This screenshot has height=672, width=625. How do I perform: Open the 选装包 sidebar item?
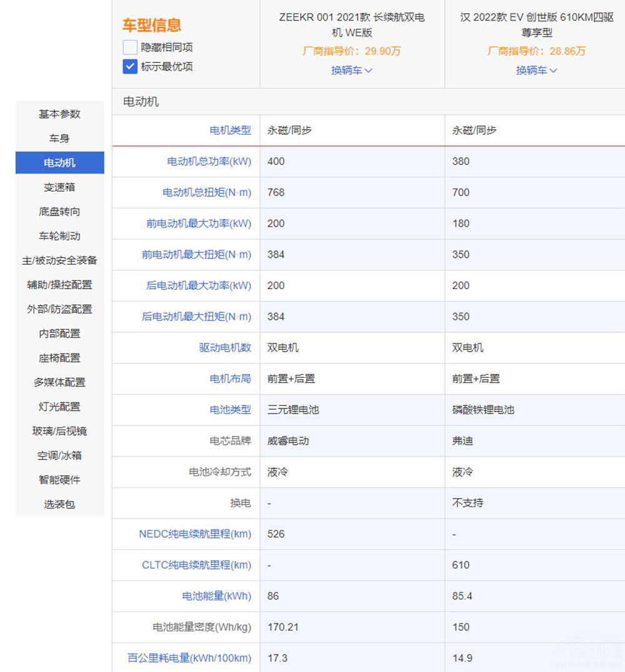click(x=59, y=504)
